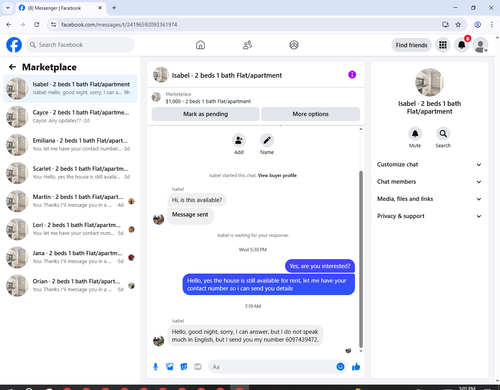Click '$1,000 - 2 beds 1 bath' listing text
The width and height of the screenshot is (500, 390).
pos(208,101)
